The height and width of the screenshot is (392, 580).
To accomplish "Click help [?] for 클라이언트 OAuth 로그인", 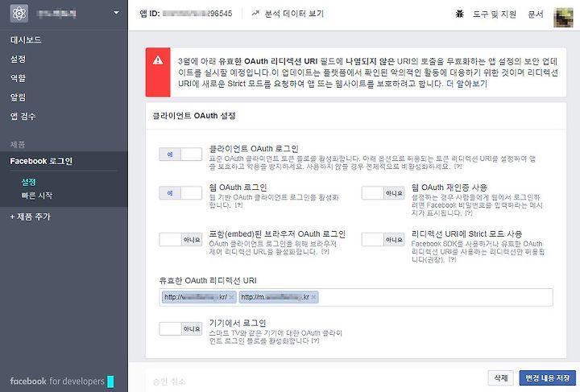I will click(458, 167).
